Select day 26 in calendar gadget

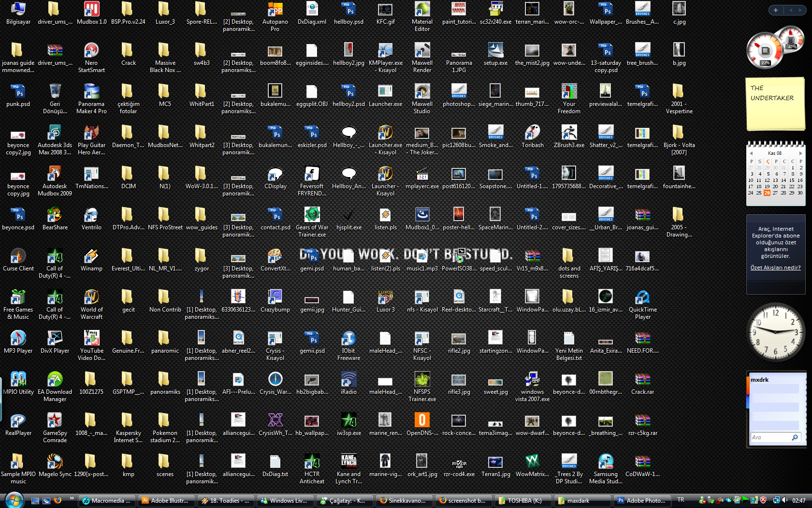coord(767,193)
